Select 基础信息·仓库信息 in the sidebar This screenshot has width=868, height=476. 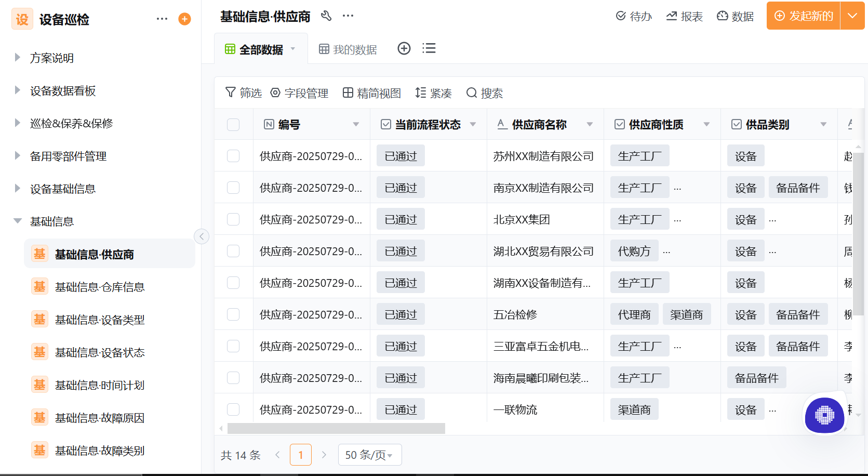pos(100,286)
